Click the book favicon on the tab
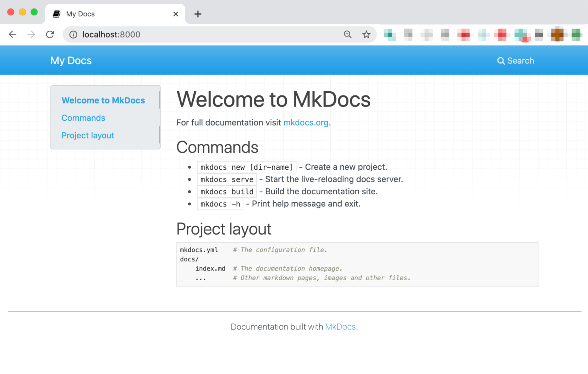This screenshot has height=374, width=588. click(x=56, y=13)
